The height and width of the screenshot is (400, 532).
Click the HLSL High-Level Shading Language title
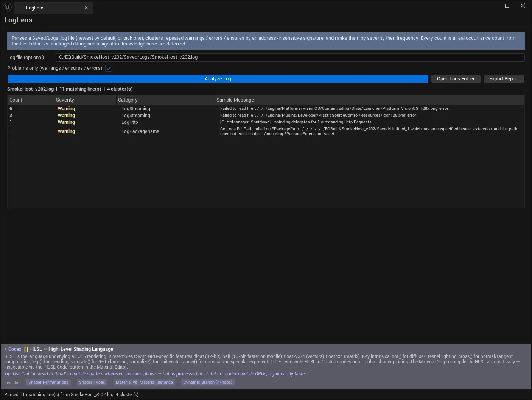[72, 349]
